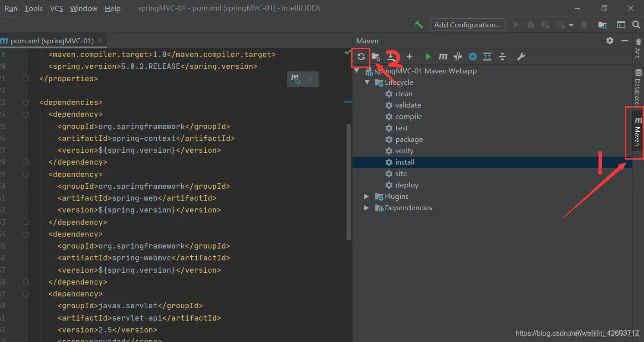
Task: Execute Maven goal icon
Action: click(x=443, y=57)
